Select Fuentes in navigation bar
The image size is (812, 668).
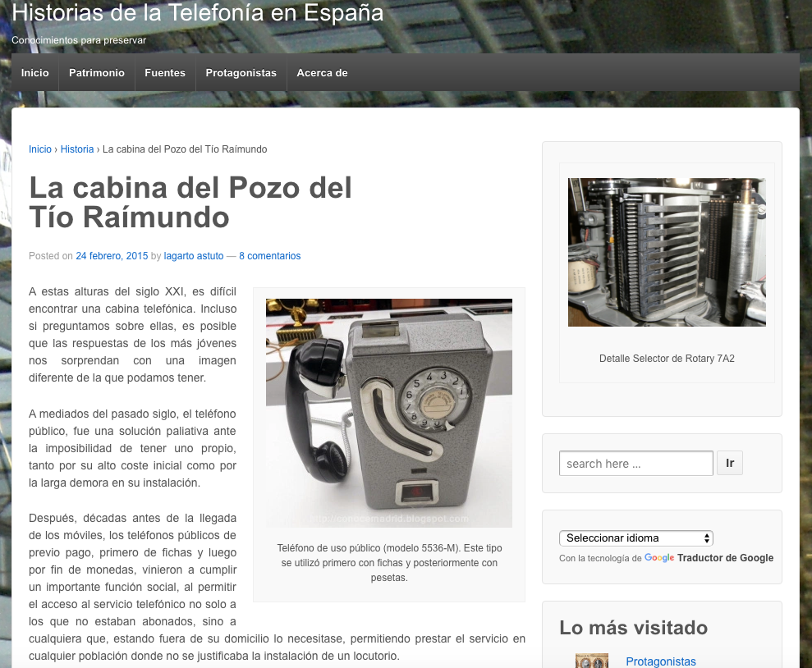(x=165, y=73)
